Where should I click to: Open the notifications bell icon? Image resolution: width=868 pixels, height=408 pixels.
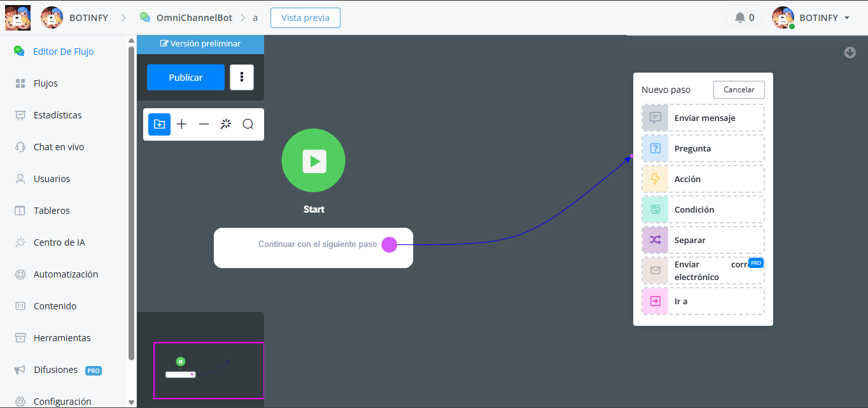739,18
